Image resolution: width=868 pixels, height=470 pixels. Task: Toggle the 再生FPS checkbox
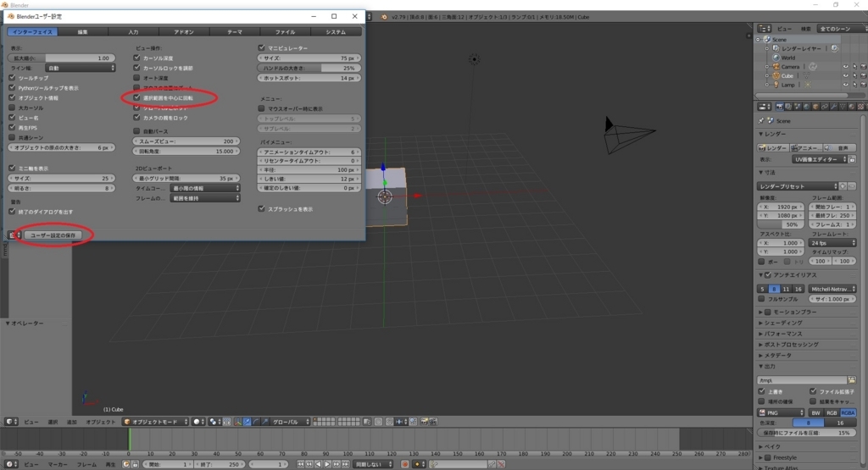click(12, 127)
